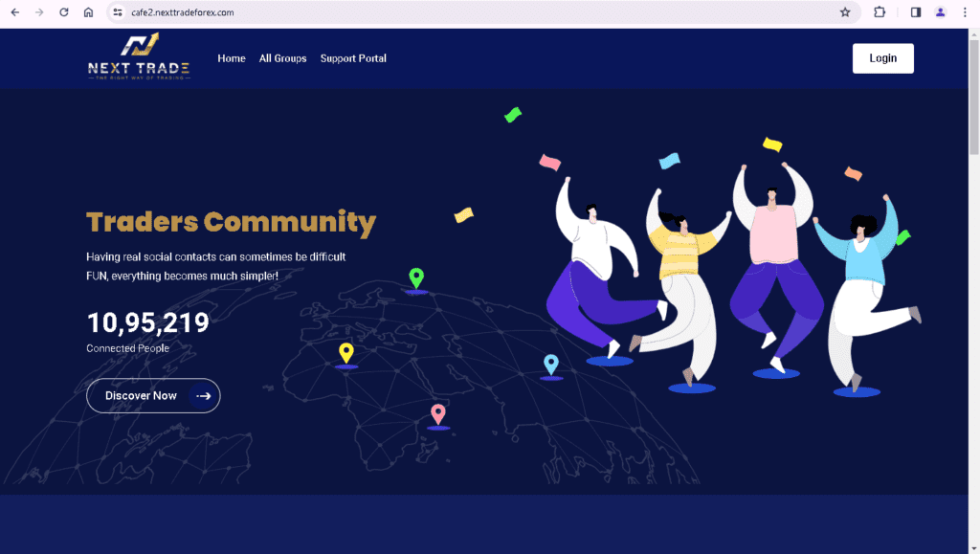980x554 pixels.
Task: Select the pink map pin on globe
Action: [438, 414]
